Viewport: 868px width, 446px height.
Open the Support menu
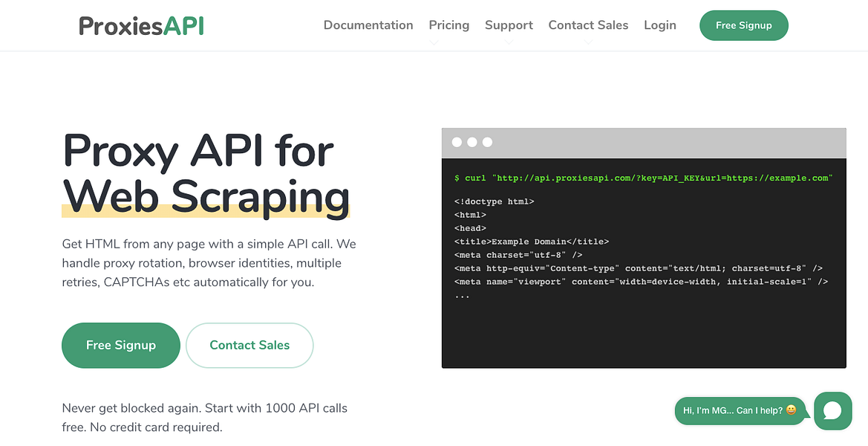[x=509, y=25]
